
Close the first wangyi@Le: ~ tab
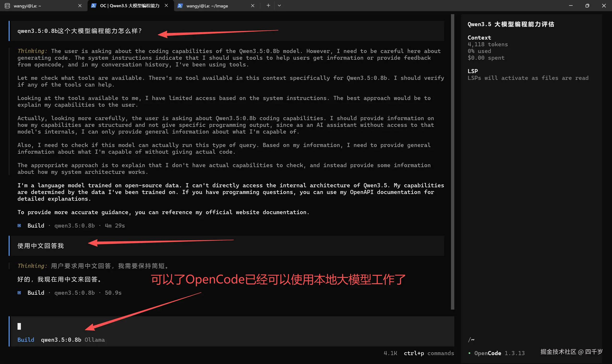[80, 6]
